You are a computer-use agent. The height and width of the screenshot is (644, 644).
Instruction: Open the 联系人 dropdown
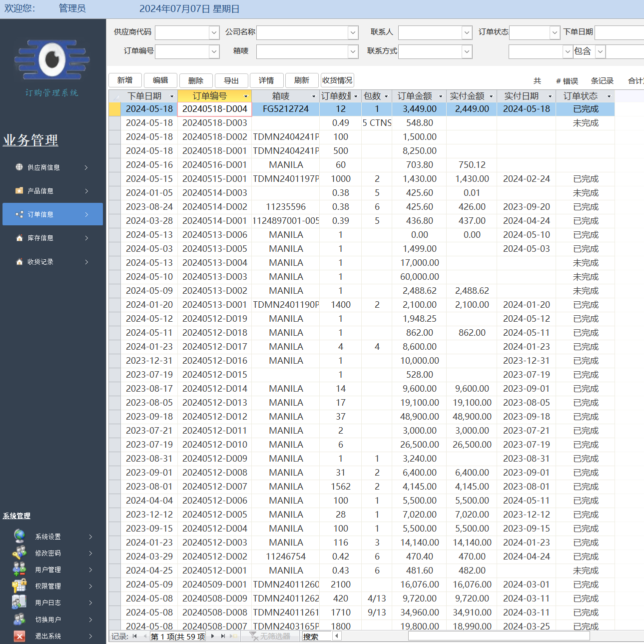(x=467, y=32)
